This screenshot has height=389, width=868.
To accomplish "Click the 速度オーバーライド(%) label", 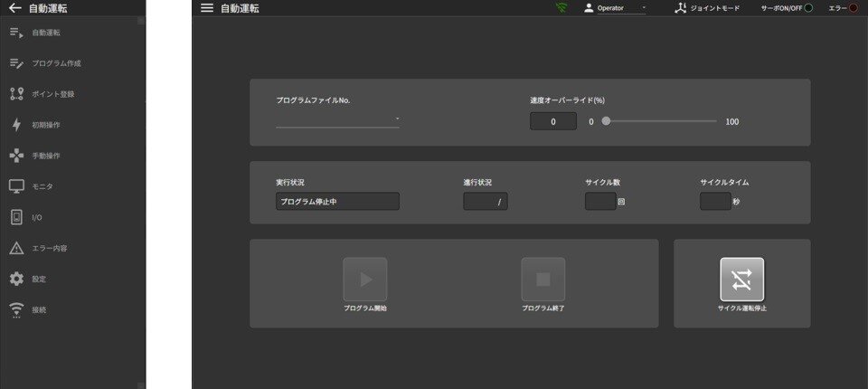I will tap(568, 100).
